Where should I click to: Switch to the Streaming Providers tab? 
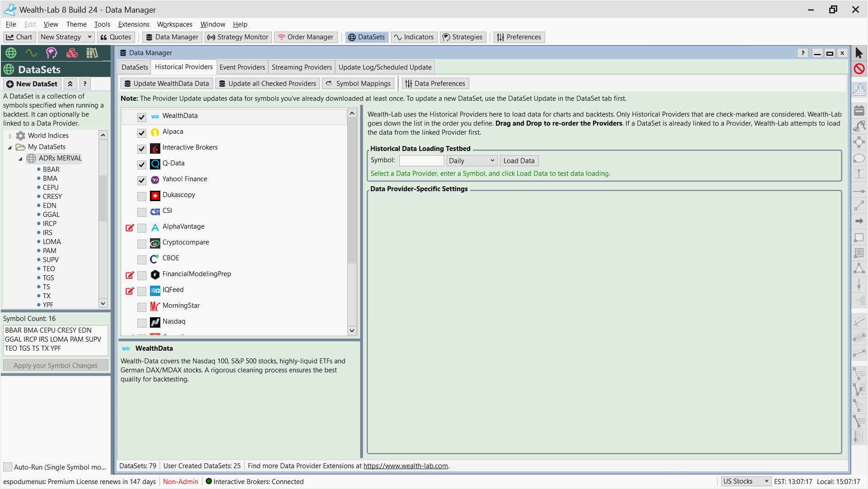[302, 67]
